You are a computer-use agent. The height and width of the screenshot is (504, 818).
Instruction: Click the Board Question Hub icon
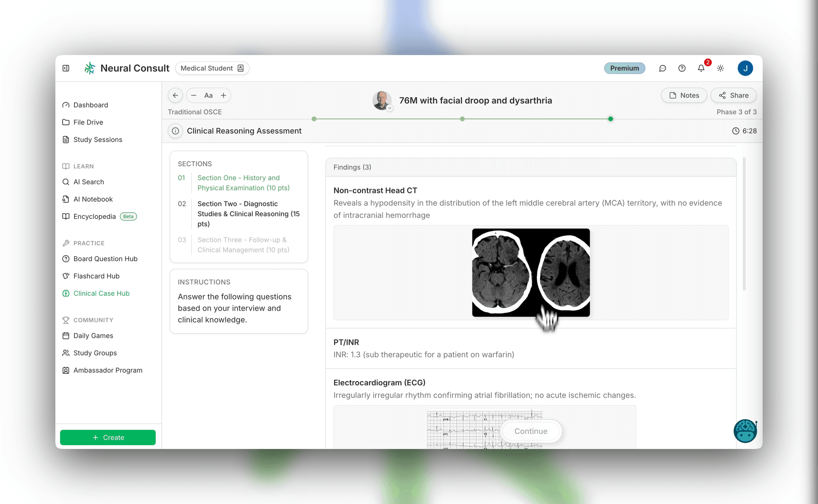[x=66, y=259]
